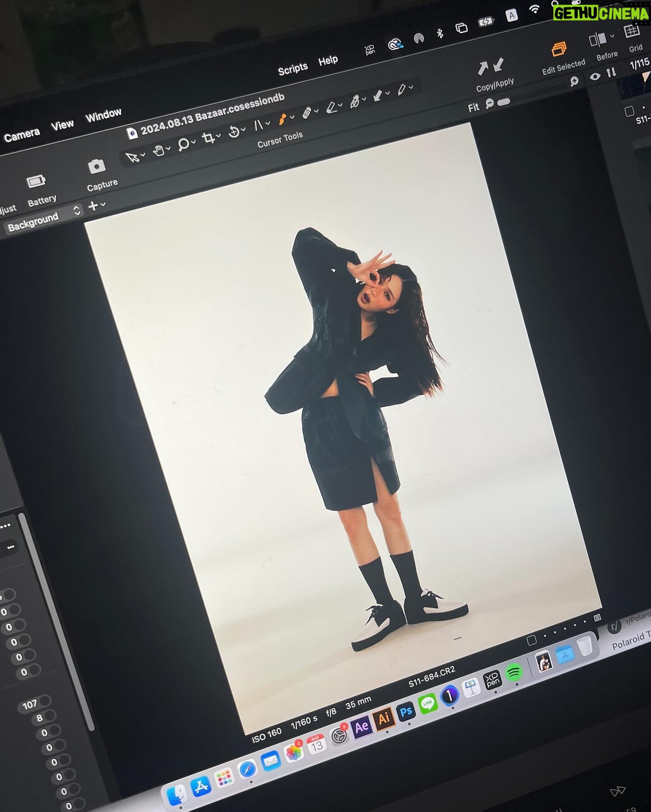Select the Apply adjustments arrow tool
651x812 pixels.
pos(377,95)
